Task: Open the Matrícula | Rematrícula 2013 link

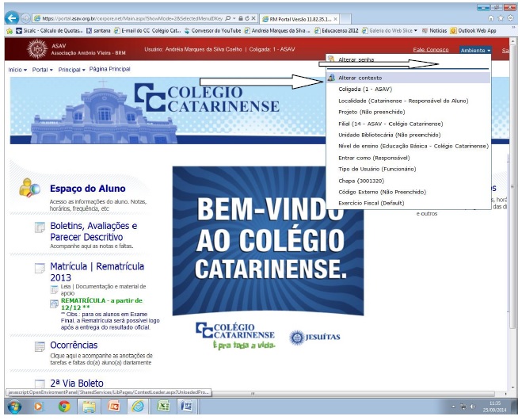Action: [x=97, y=272]
